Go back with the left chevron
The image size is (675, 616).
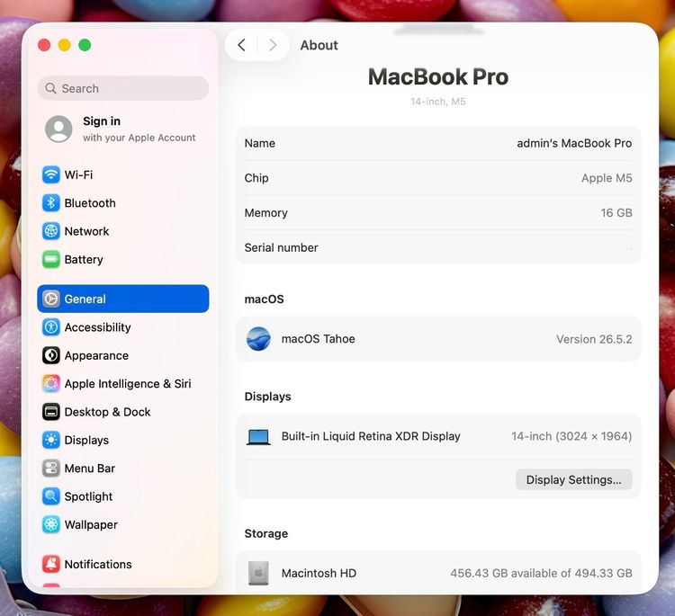point(241,45)
